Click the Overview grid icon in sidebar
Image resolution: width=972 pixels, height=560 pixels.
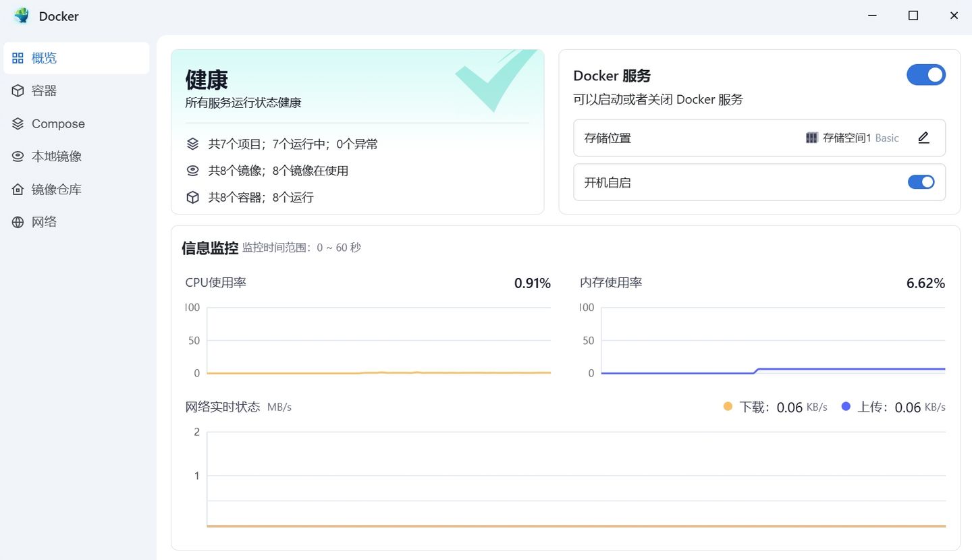(18, 58)
